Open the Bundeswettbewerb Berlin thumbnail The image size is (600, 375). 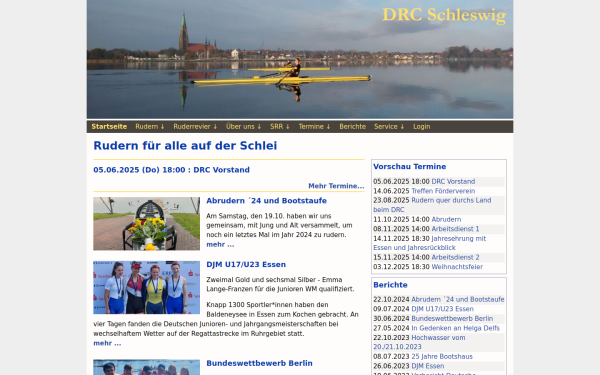(x=147, y=367)
